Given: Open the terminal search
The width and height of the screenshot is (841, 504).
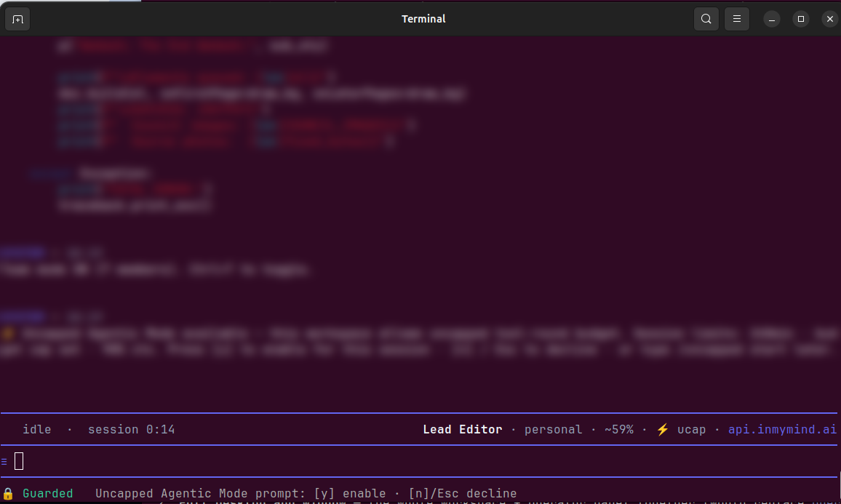Looking at the screenshot, I should click(706, 20).
